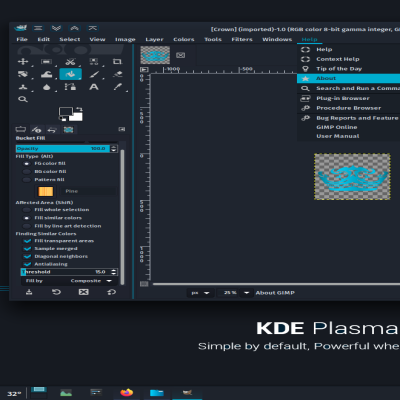Select the Move tool in the toolbox
The width and height of the screenshot is (400, 400).
coord(23,61)
